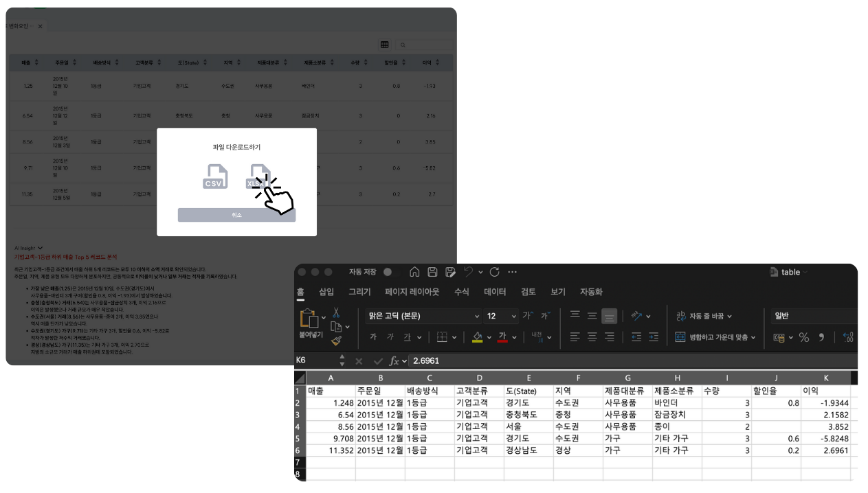Image resolution: width=868 pixels, height=493 pixels.
Task: Decrease indent in Excel ribbon
Action: coord(636,337)
